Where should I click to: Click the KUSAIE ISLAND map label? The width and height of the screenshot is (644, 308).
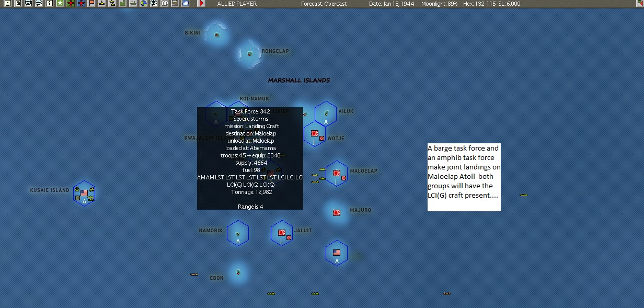[50, 190]
